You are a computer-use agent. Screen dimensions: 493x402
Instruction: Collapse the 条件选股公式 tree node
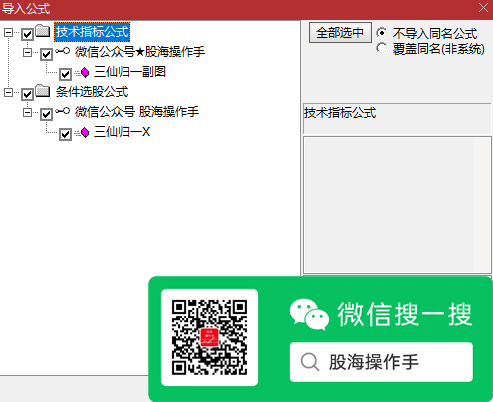(8, 92)
